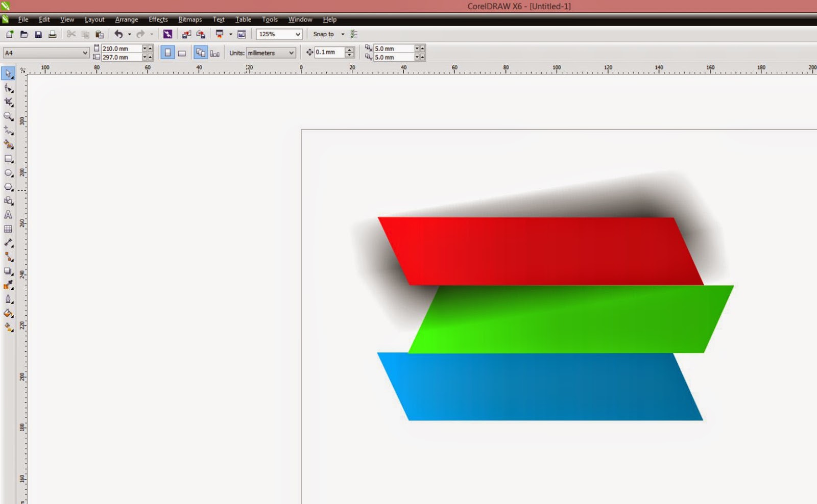Expand the Snap to dropdown arrow
817x504 pixels.
coord(343,34)
